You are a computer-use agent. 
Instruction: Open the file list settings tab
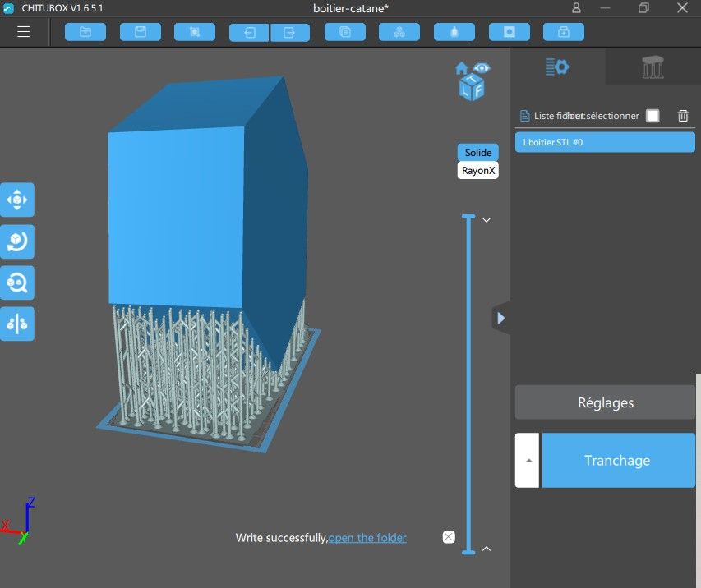coord(557,67)
